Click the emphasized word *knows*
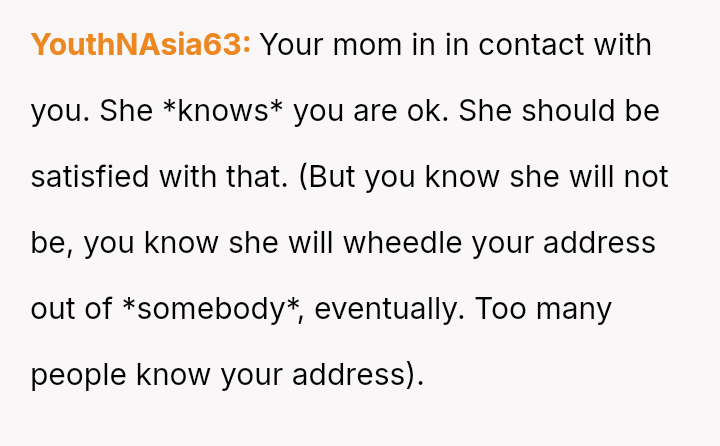The width and height of the screenshot is (720, 446). click(222, 111)
